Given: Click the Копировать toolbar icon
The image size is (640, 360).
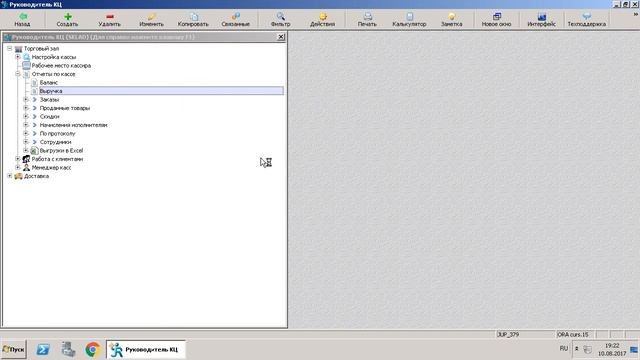Looking at the screenshot, I should [194, 16].
